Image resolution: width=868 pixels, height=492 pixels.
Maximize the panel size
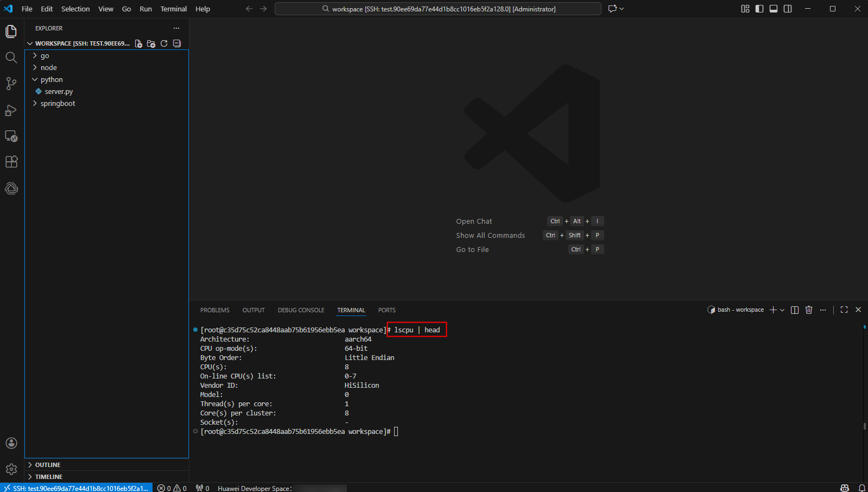coord(844,310)
